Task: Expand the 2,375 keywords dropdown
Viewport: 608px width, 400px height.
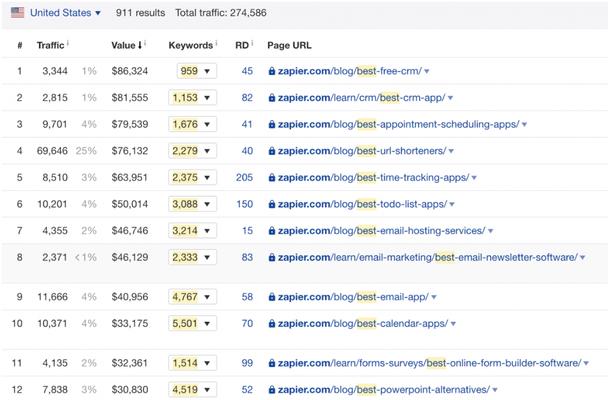Action: (x=192, y=178)
